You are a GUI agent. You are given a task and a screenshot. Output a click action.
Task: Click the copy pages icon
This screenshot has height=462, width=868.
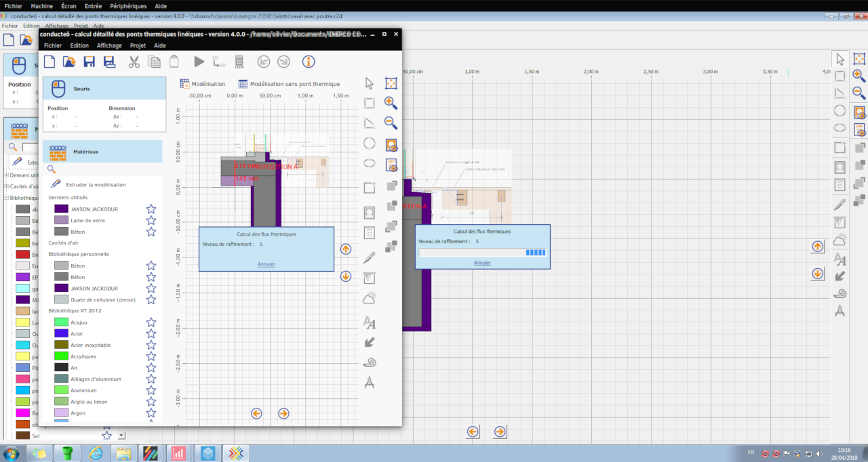point(154,62)
